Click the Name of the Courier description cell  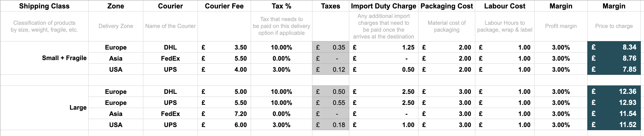point(170,26)
